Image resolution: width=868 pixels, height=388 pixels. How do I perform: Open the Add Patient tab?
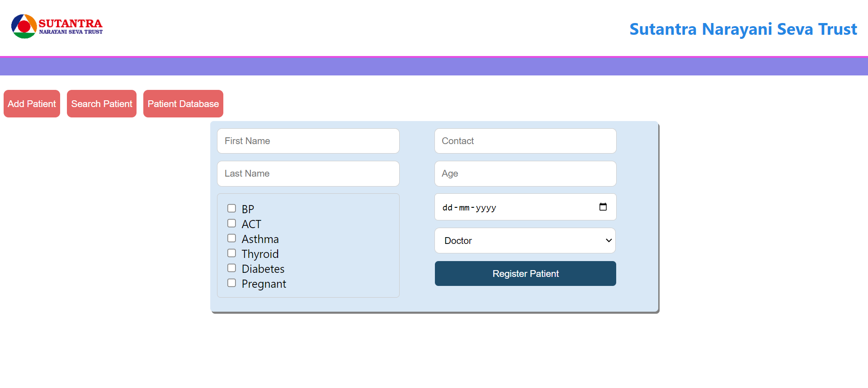coord(32,104)
